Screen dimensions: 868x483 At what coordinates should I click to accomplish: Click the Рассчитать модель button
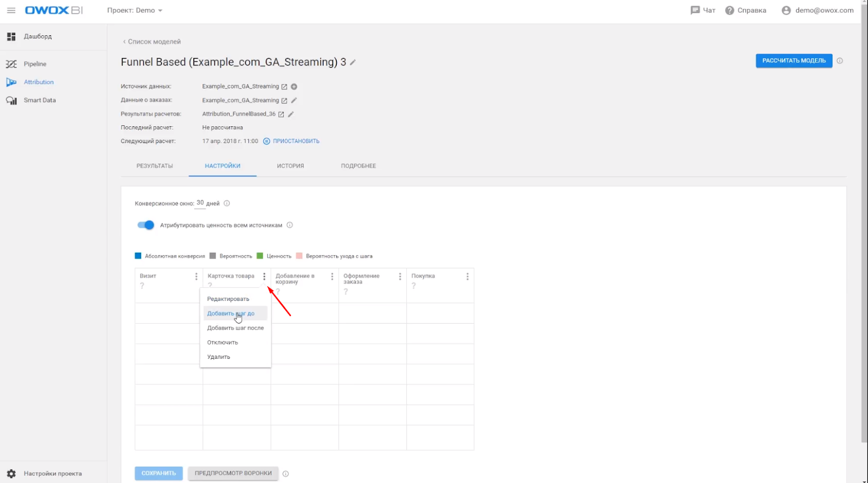coord(794,61)
